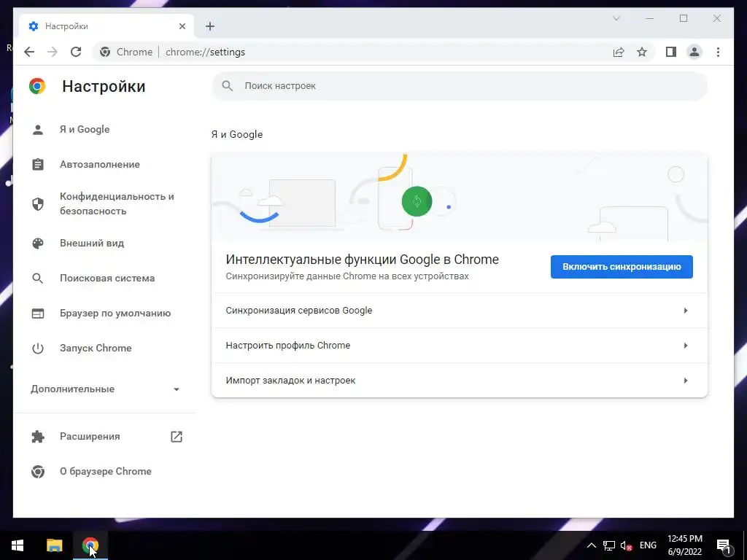Click the clipboard icon for Автозаполнение
The image size is (747, 560).
[x=38, y=164]
